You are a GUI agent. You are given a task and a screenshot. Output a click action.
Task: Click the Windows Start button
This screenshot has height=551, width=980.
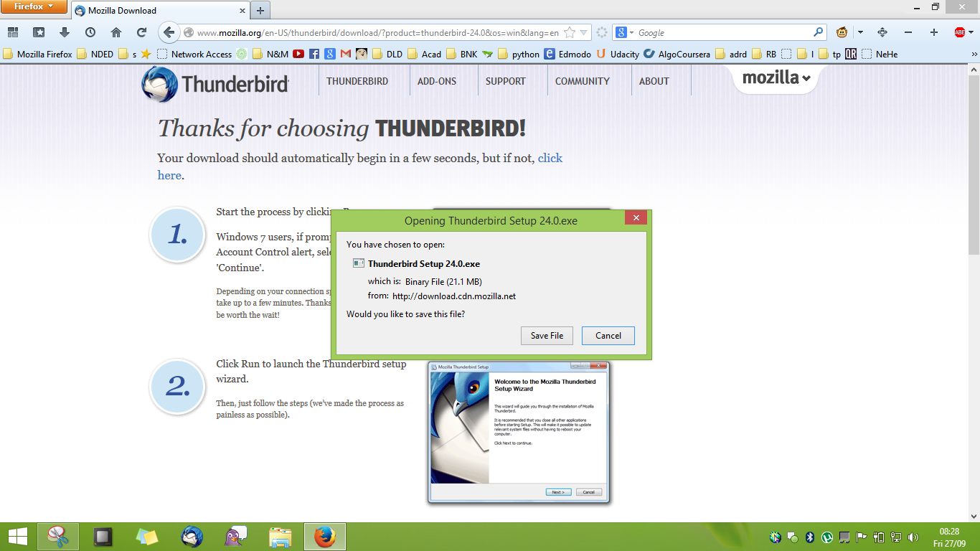[17, 537]
